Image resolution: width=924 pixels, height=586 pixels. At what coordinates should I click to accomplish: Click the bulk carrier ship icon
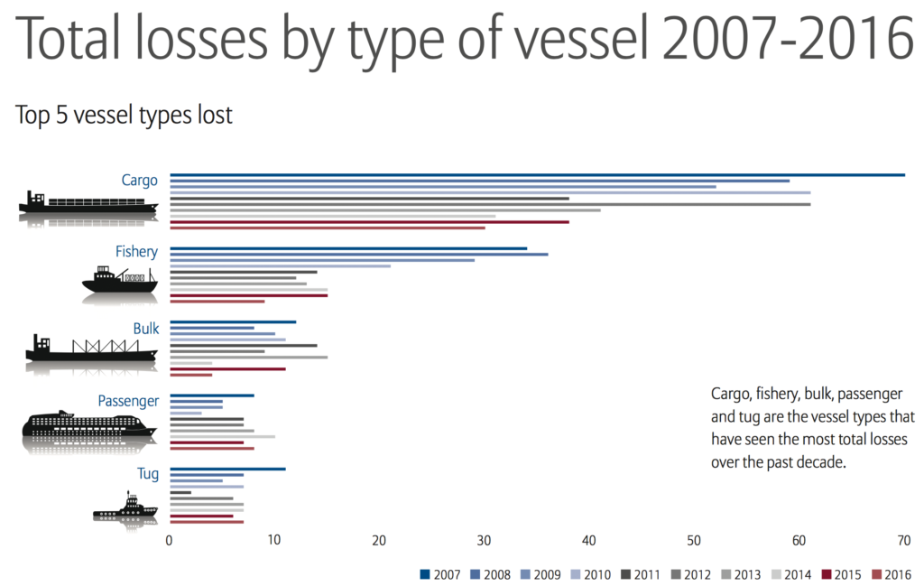(91, 348)
